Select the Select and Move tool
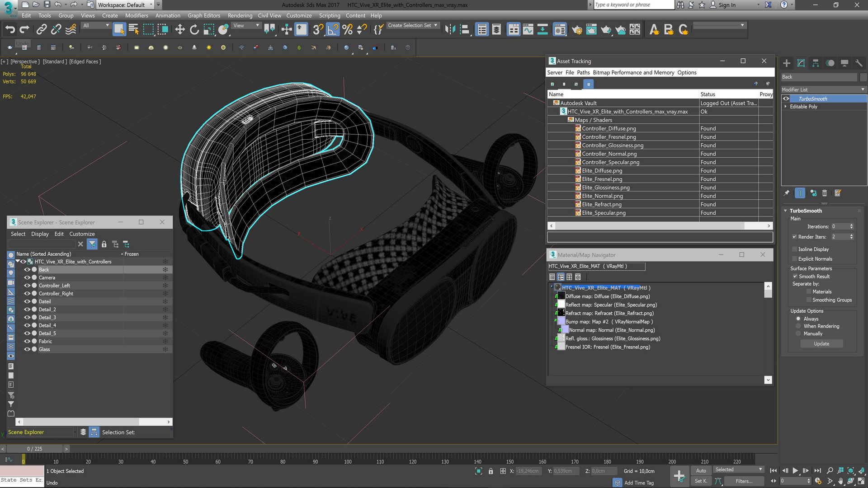 click(x=180, y=30)
